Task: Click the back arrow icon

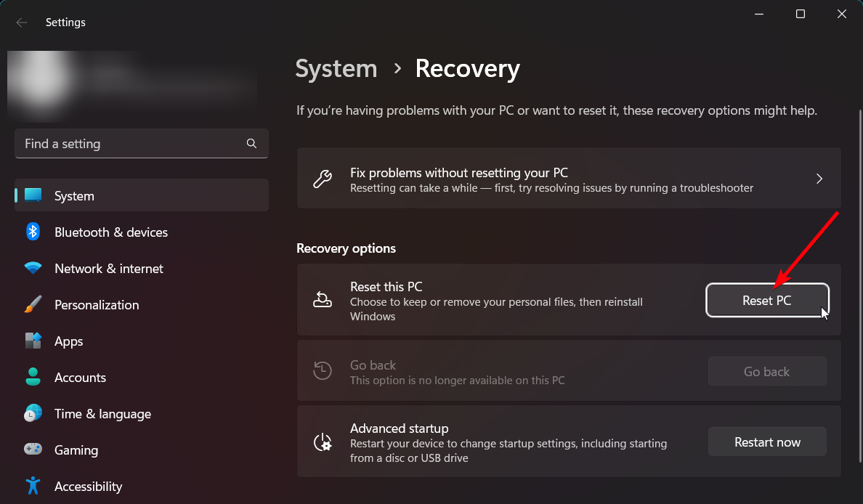Action: (22, 23)
